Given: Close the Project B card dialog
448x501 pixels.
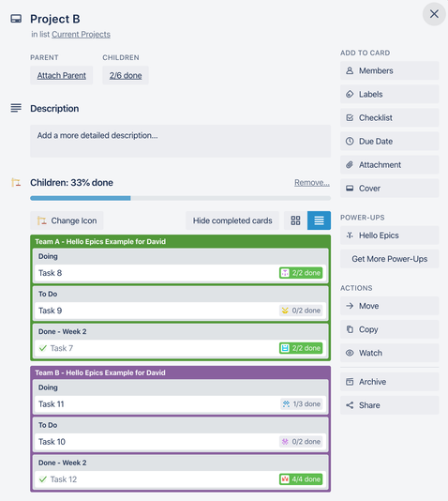Looking at the screenshot, I should [x=434, y=14].
